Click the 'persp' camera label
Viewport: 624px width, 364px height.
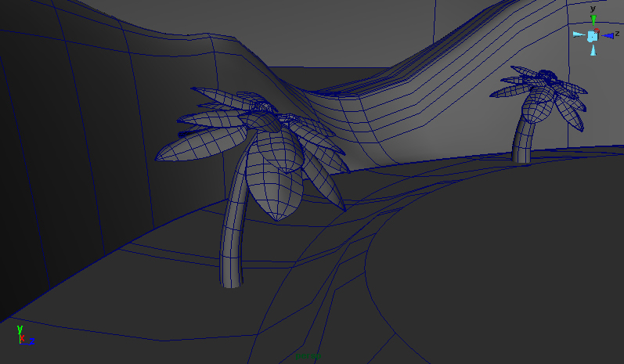(x=308, y=355)
